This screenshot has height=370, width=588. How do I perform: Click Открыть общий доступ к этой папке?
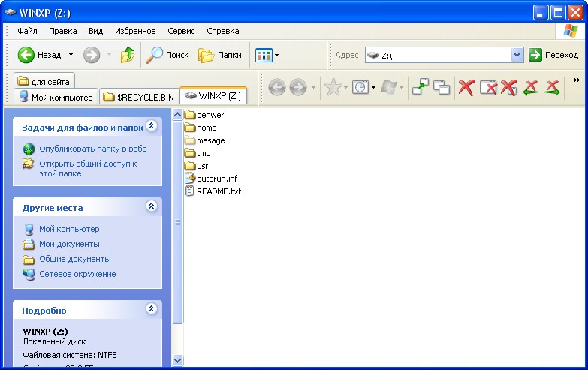(88, 168)
